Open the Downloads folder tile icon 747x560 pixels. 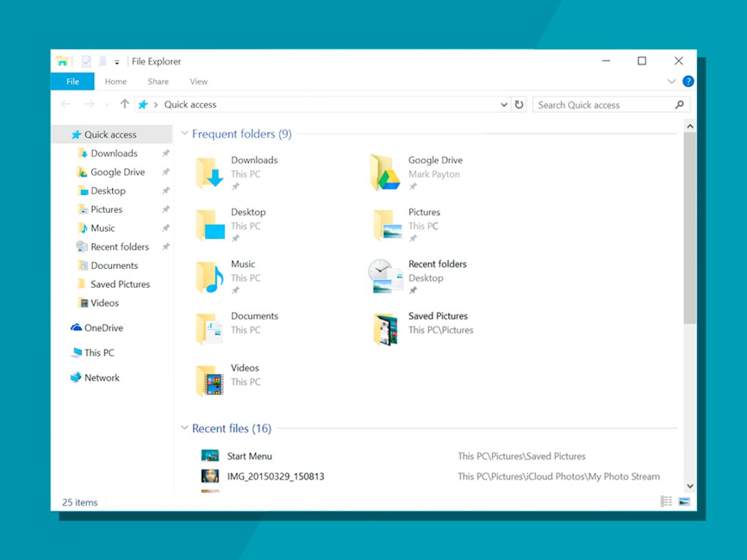[210, 173]
